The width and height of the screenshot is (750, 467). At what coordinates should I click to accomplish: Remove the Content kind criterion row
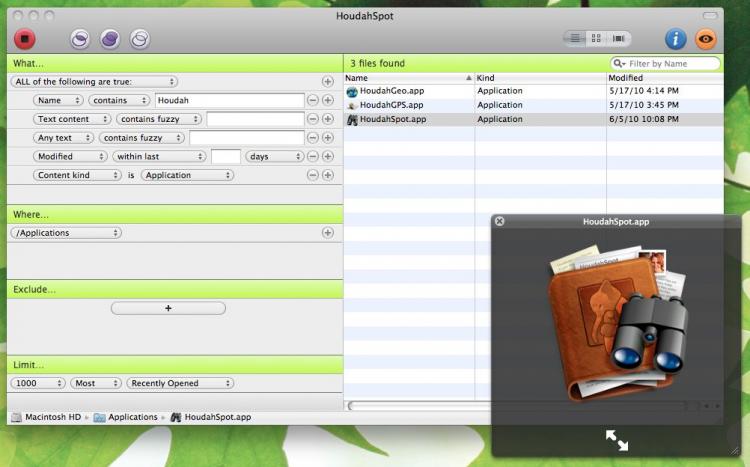tap(313, 175)
